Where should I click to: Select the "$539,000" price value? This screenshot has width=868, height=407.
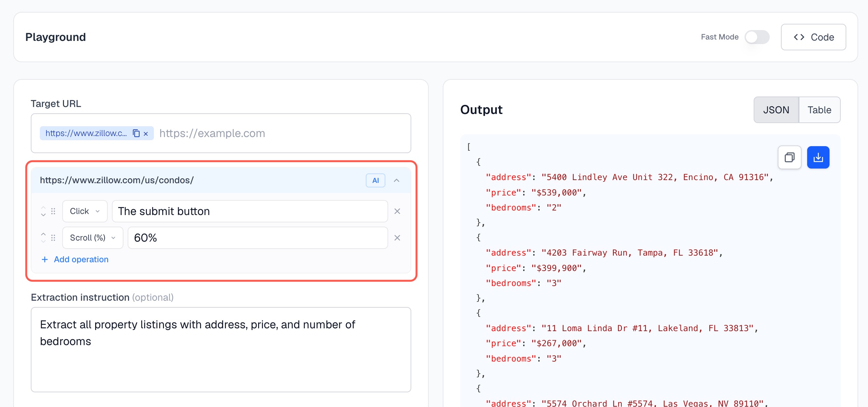pyautogui.click(x=556, y=192)
